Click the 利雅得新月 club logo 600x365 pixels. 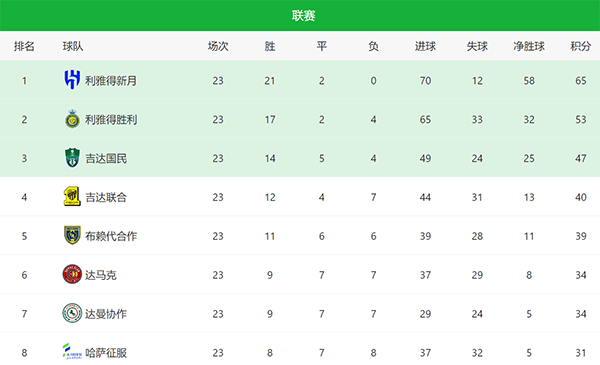[x=72, y=80]
